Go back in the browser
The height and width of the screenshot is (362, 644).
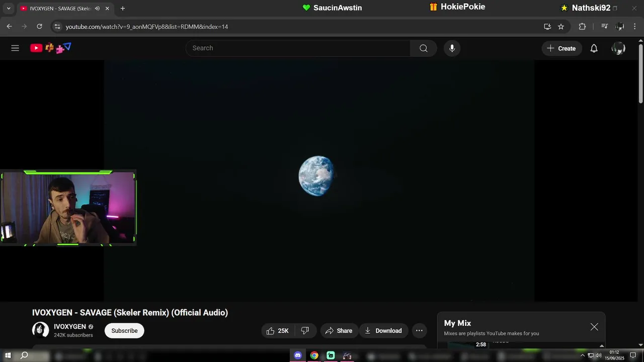tap(9, 27)
